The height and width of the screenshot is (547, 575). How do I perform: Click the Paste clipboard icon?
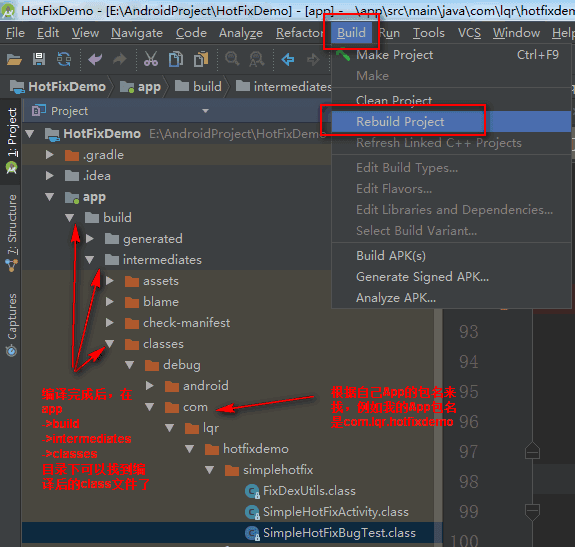[201, 59]
